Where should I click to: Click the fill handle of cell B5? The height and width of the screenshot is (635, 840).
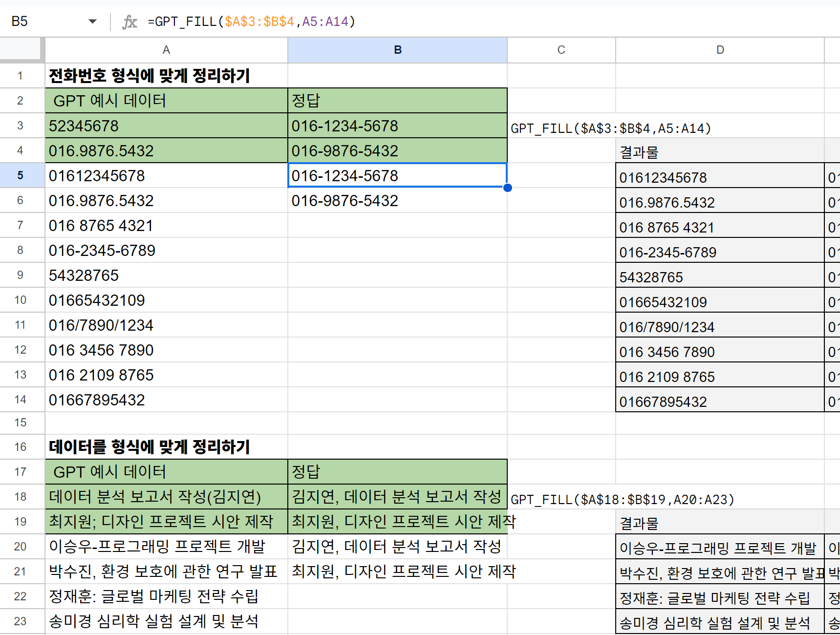[x=508, y=188]
